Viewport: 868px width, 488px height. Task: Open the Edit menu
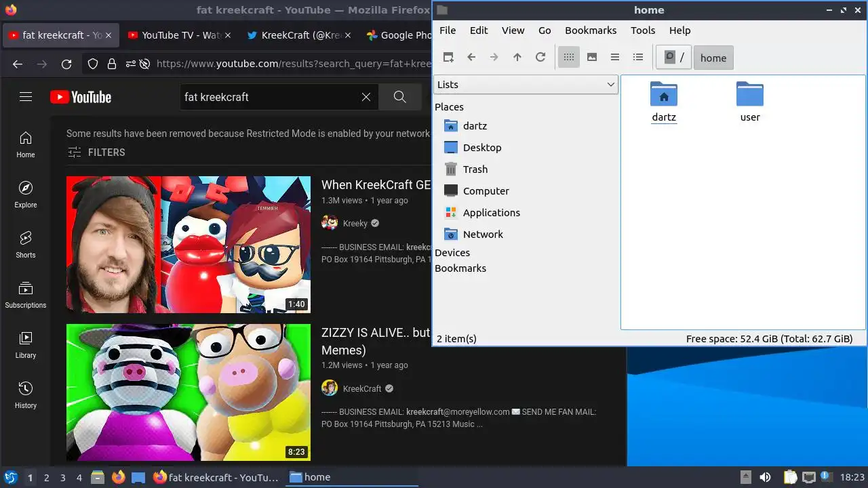coord(479,30)
